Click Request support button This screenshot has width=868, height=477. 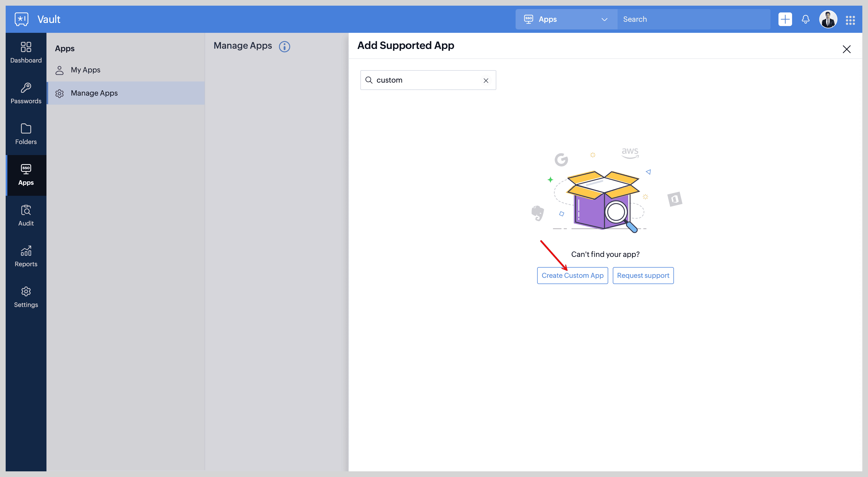tap(643, 275)
